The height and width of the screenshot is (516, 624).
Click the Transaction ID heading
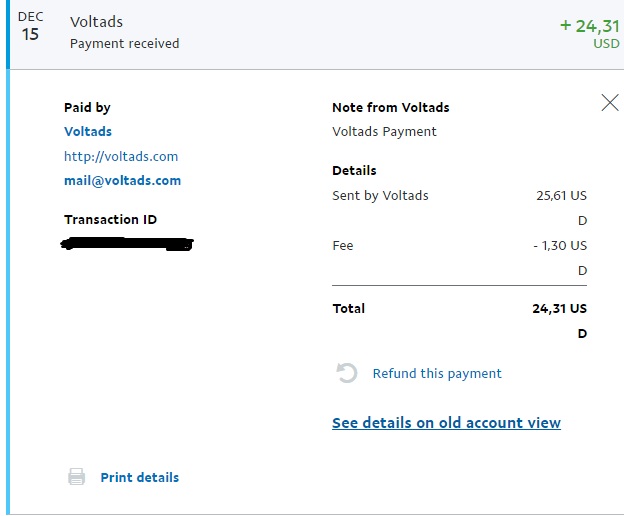(x=110, y=220)
